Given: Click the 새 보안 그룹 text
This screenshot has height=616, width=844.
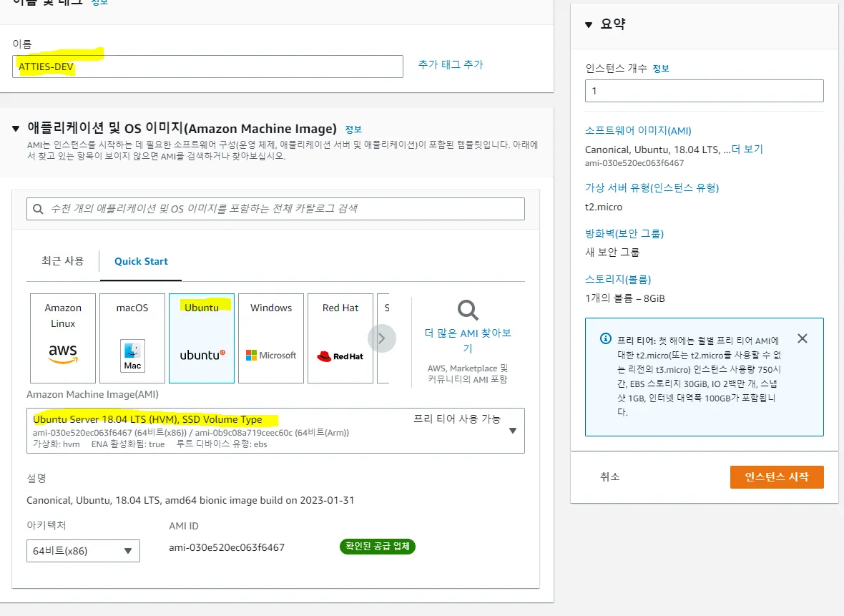Looking at the screenshot, I should coord(612,252).
